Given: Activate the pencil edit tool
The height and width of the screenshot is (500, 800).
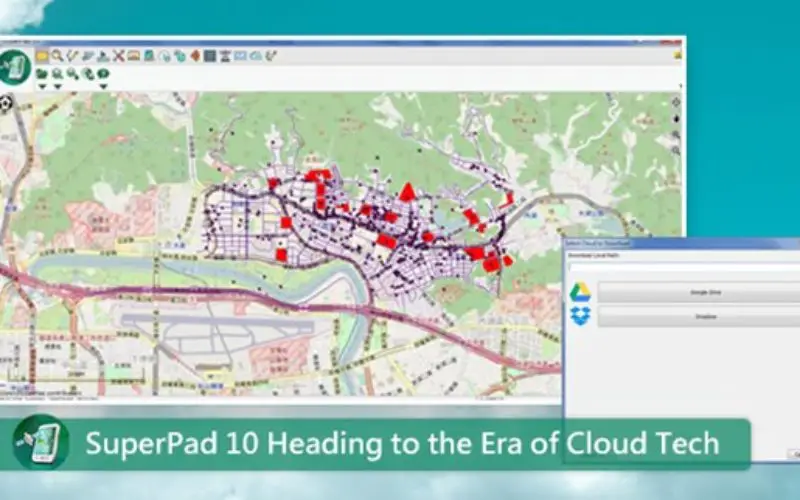Looking at the screenshot, I should click(x=72, y=56).
